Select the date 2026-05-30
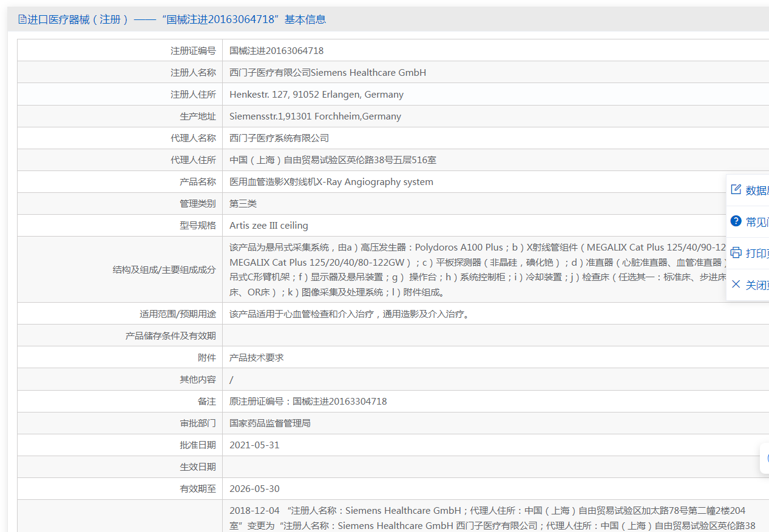 click(254, 489)
